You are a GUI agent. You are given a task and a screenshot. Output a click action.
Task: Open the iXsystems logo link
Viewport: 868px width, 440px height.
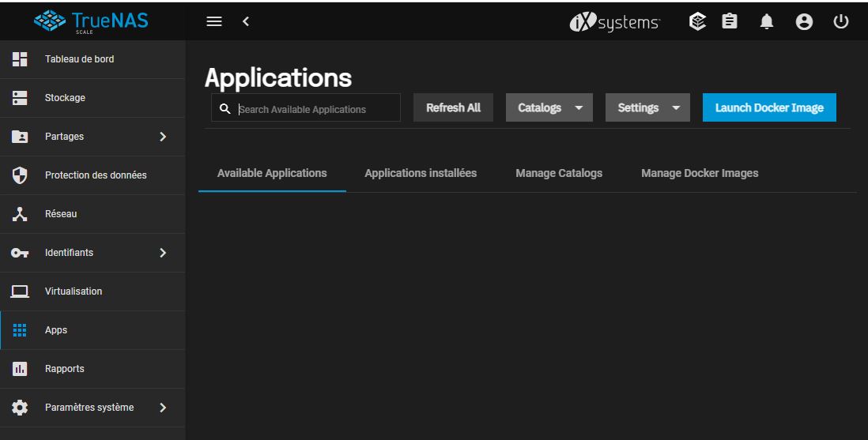tap(614, 22)
